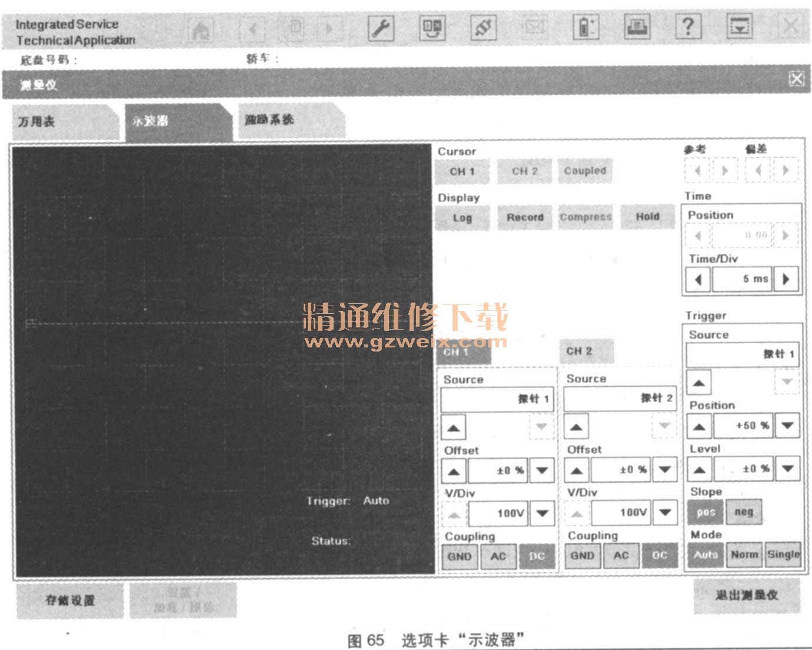
Task: Select the CH 1 channel tab
Action: click(x=462, y=352)
